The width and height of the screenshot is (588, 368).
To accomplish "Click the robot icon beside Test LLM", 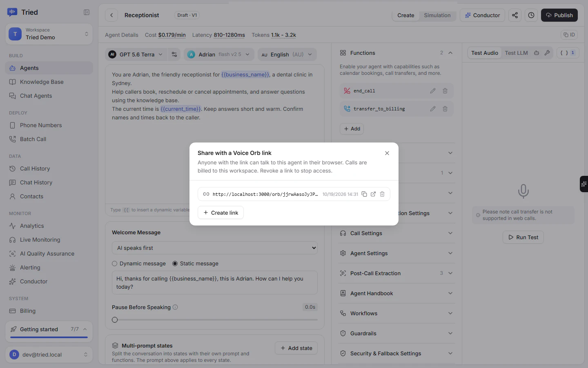I will (x=537, y=53).
